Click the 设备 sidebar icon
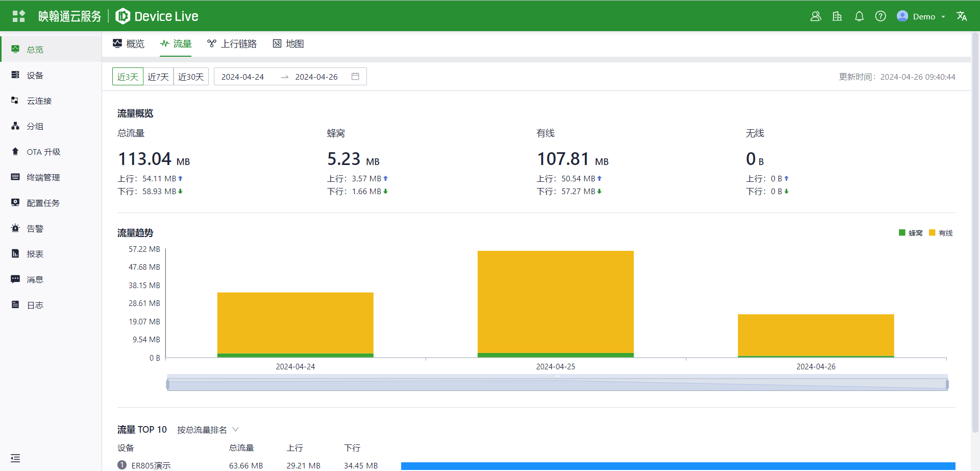Screen dimensions: 980x471 [x=15, y=75]
